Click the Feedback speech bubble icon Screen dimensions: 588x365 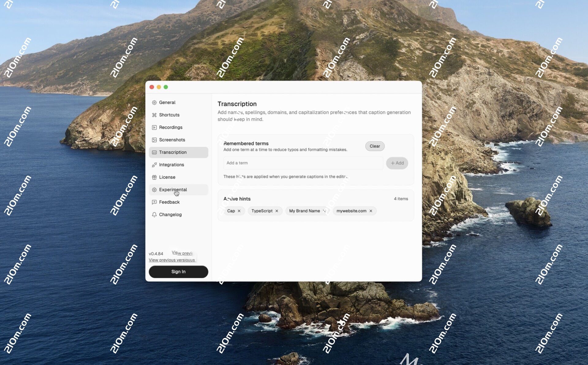pos(154,202)
